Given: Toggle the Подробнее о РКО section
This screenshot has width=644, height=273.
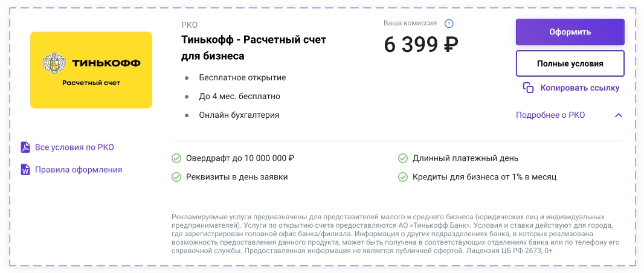Looking at the screenshot, I should (x=550, y=115).
